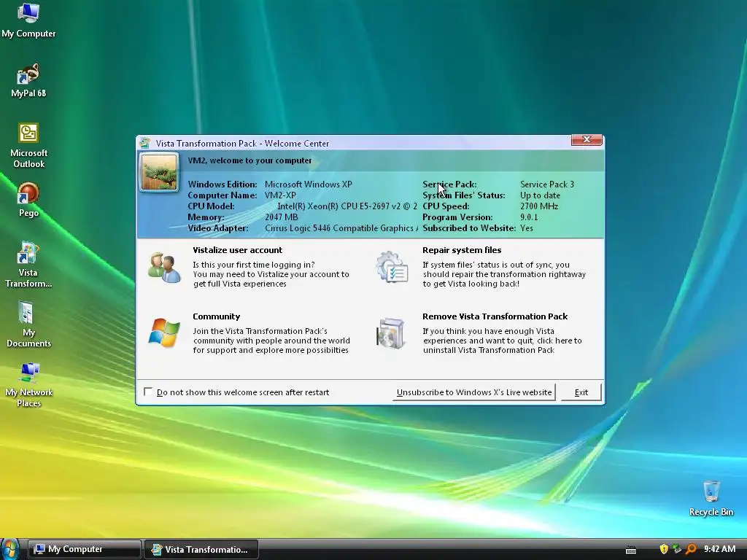Open the Start orb menu
The width and height of the screenshot is (747, 560).
click(9, 549)
